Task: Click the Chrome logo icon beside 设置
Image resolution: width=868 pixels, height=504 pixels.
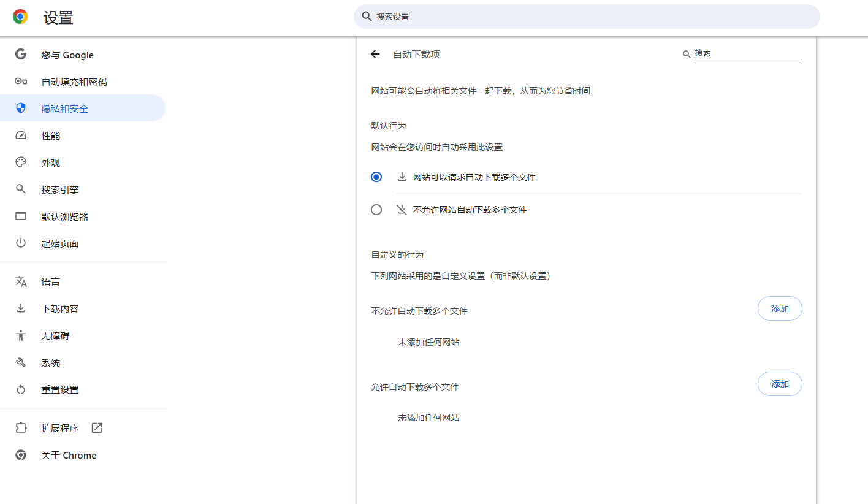Action: click(20, 17)
